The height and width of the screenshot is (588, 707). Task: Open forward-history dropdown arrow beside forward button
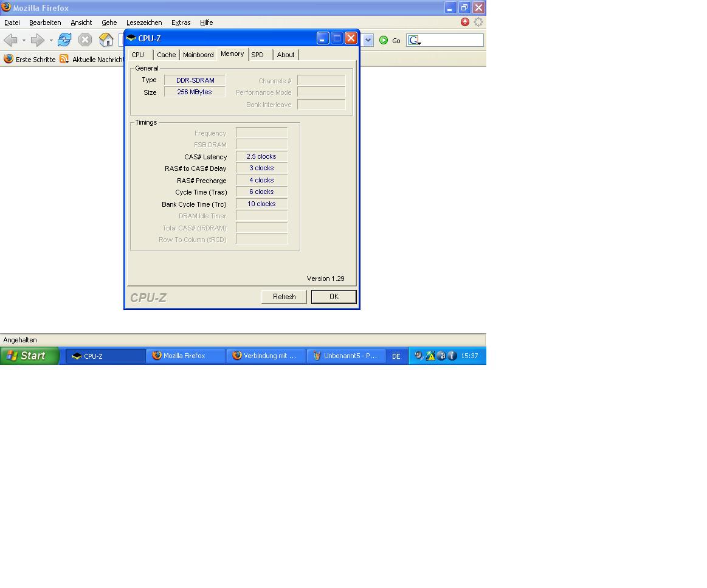point(51,41)
